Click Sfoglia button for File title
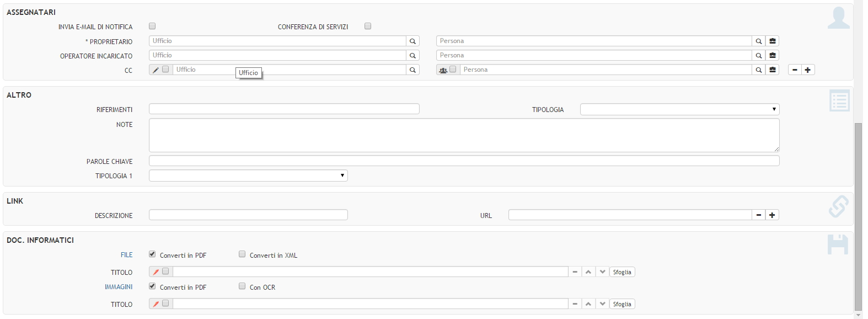The width and height of the screenshot is (868, 319). click(622, 272)
